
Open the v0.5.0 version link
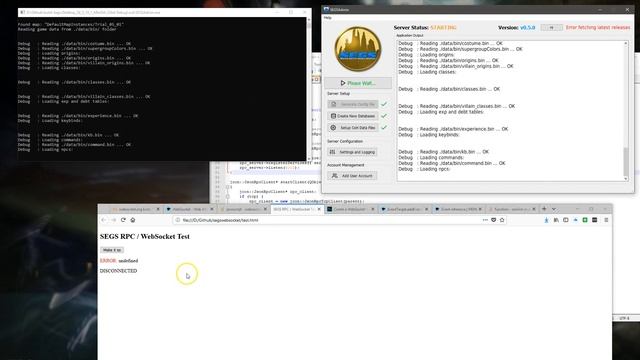(527, 27)
